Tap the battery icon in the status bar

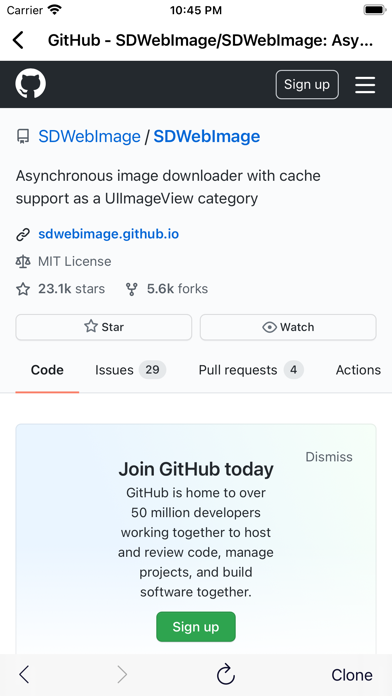click(x=375, y=10)
